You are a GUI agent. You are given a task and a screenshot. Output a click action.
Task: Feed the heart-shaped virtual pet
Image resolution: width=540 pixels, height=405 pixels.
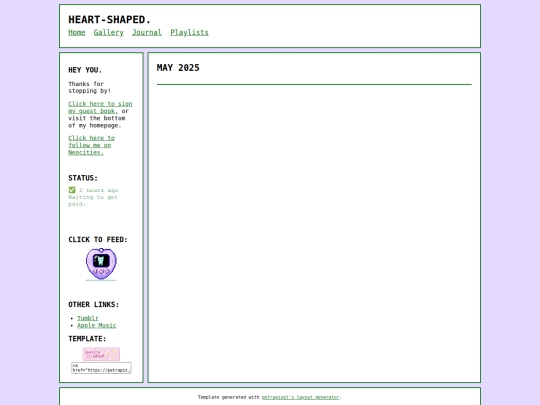[x=101, y=264]
